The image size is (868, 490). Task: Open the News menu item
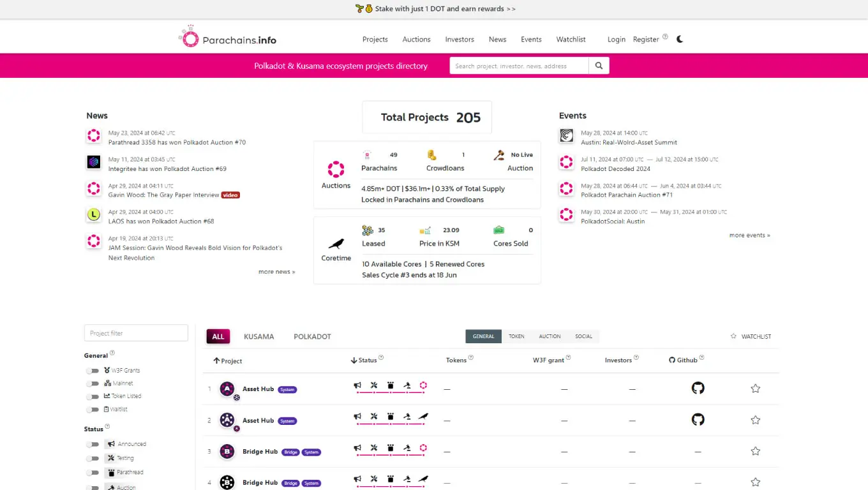[497, 40]
